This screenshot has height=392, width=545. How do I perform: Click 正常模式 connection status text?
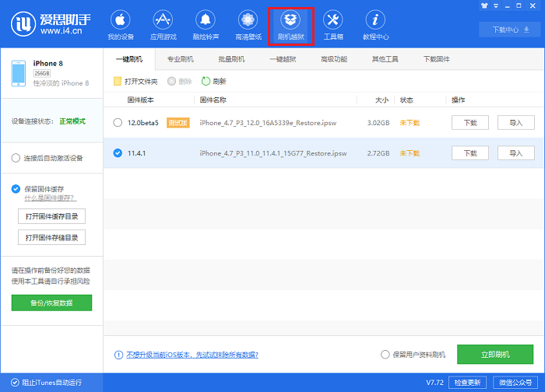(72, 121)
